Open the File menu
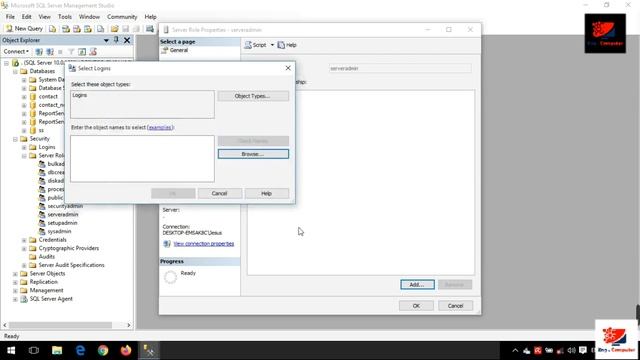The width and height of the screenshot is (640, 360). [x=10, y=17]
